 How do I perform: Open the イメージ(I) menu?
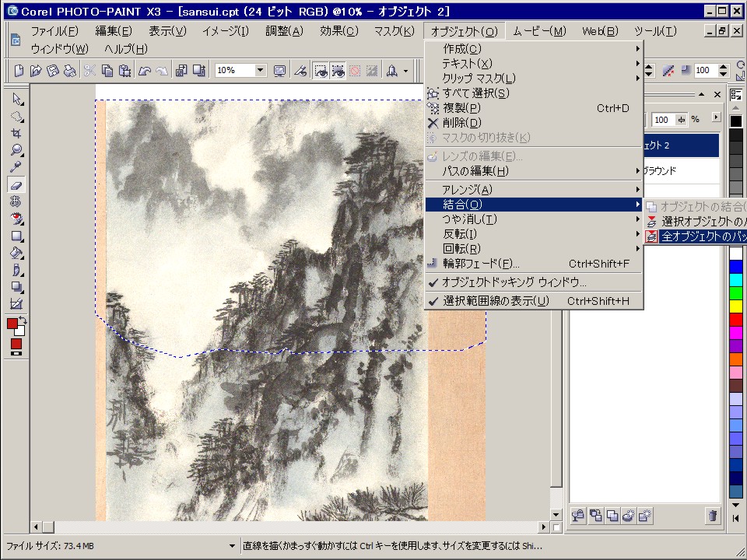[x=226, y=31]
